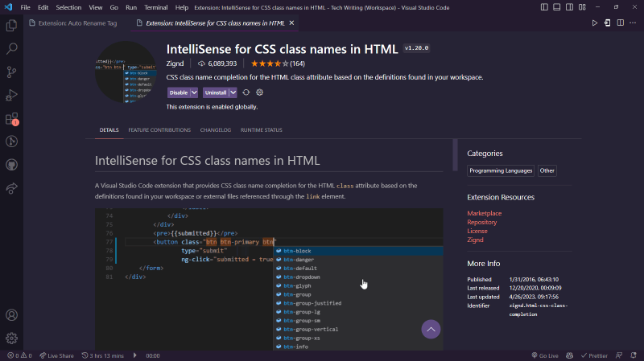
Task: Open the Help menu
Action: (182, 7)
